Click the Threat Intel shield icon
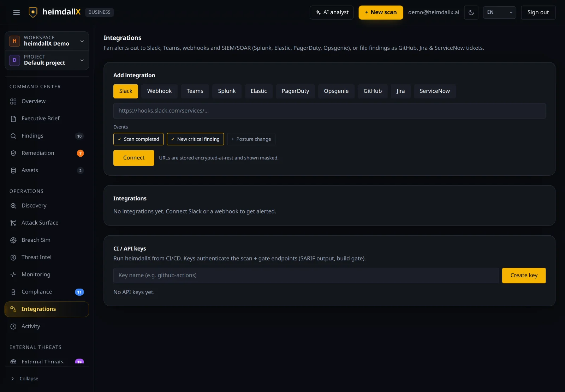This screenshot has height=392, width=565. (x=13, y=258)
